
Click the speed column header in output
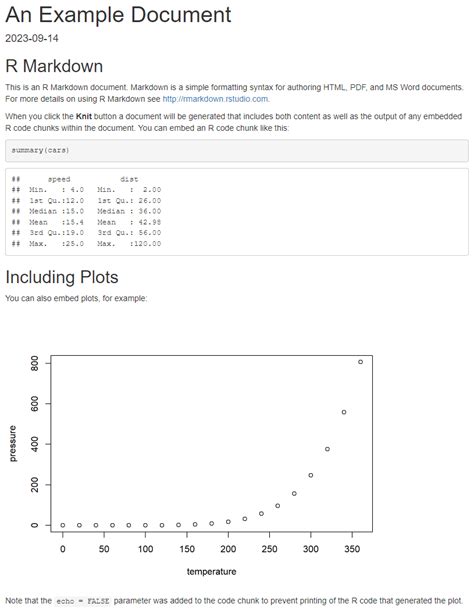coord(59,179)
